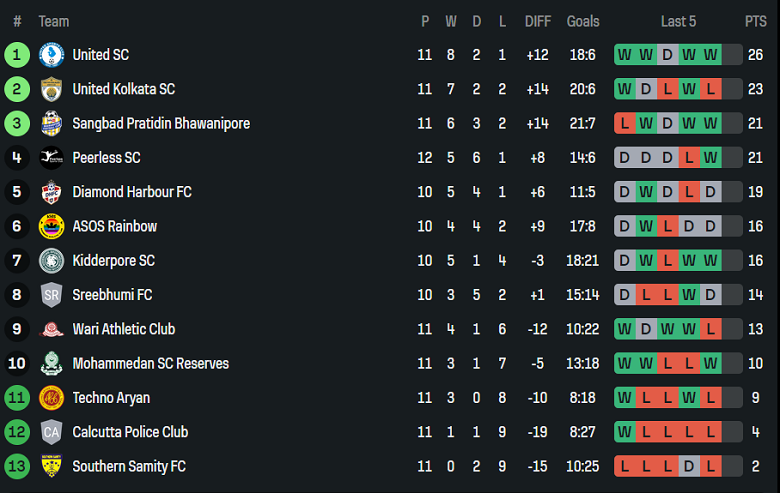The image size is (780, 493).
Task: Click the United SC club crest icon
Action: click(51, 55)
